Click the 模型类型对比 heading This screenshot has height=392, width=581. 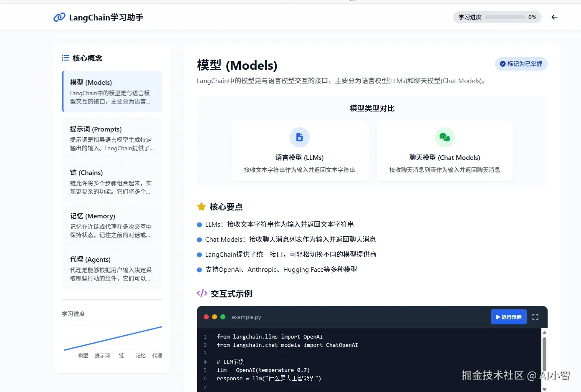tap(372, 109)
